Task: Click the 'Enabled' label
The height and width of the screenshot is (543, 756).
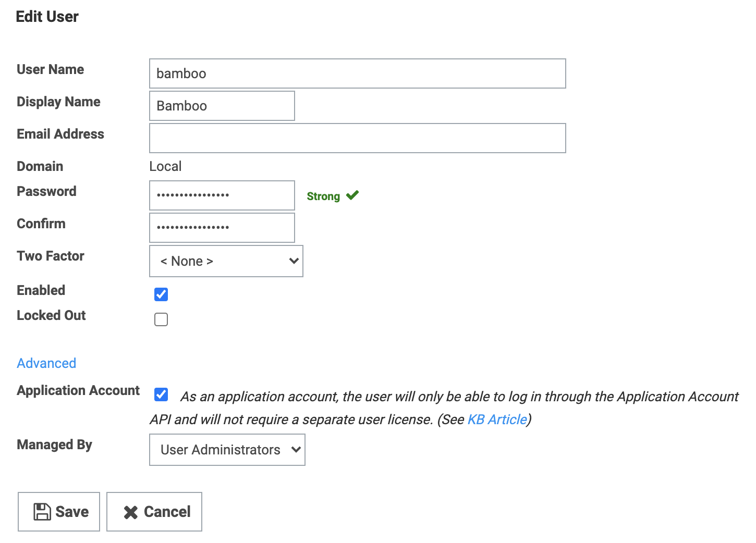Action: (41, 290)
